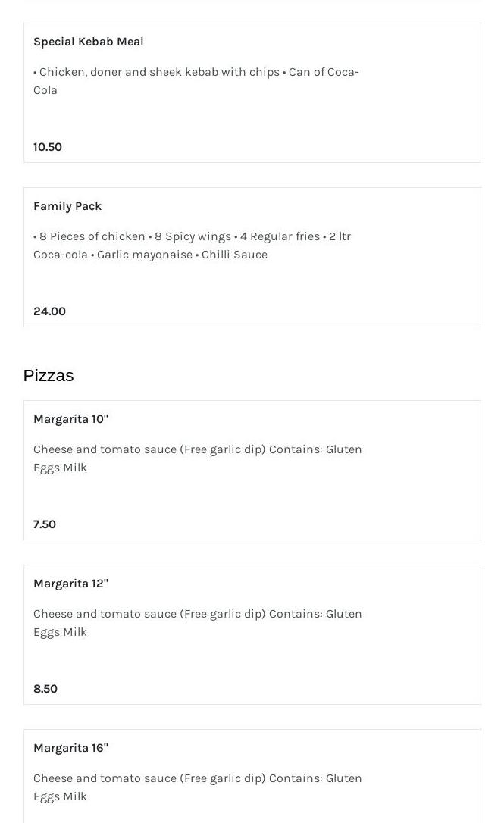The height and width of the screenshot is (823, 504).
Task: Open the Special Kebab Meal item title
Action: point(88,42)
